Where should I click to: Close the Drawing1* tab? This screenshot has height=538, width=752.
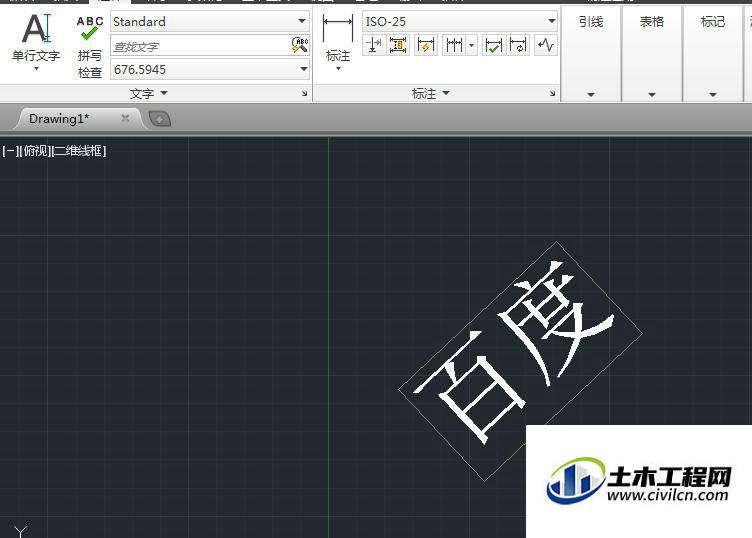pyautogui.click(x=125, y=118)
